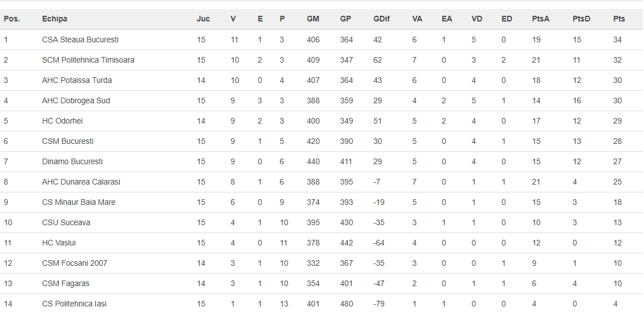Click CSM Focsani 2007 team name

click(x=75, y=263)
